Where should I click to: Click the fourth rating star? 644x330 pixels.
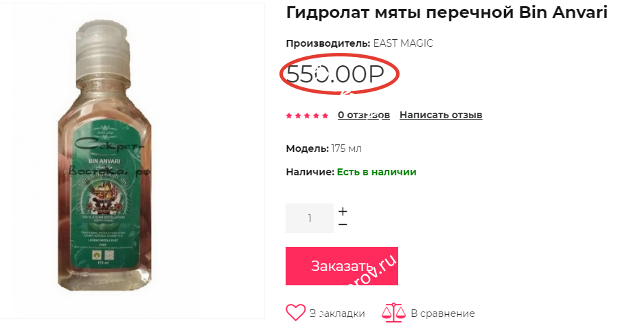click(317, 115)
